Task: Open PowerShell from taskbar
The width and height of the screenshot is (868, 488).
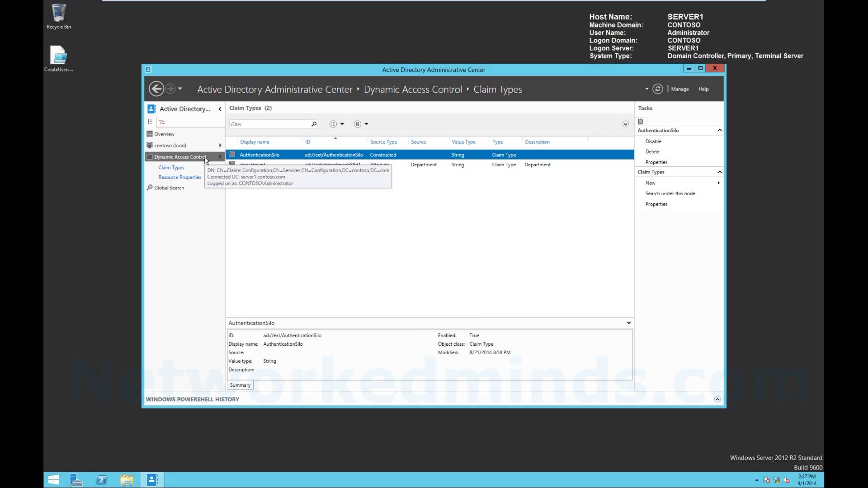Action: 102,480
